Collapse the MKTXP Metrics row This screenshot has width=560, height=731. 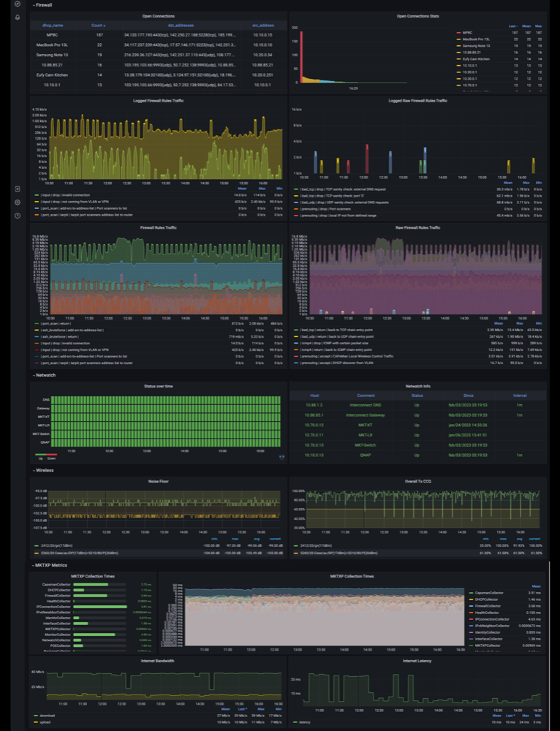click(x=50, y=565)
